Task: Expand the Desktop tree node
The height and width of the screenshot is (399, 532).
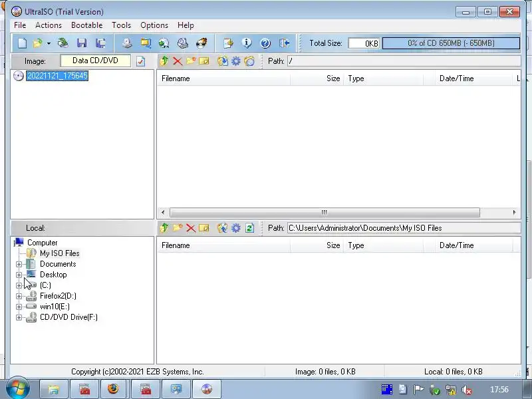Action: (19, 275)
